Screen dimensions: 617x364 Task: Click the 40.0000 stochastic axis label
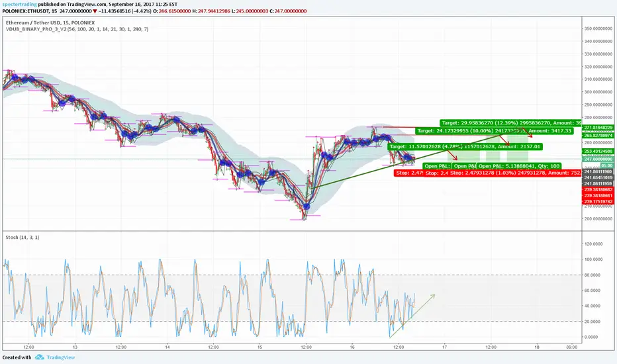(x=593, y=306)
